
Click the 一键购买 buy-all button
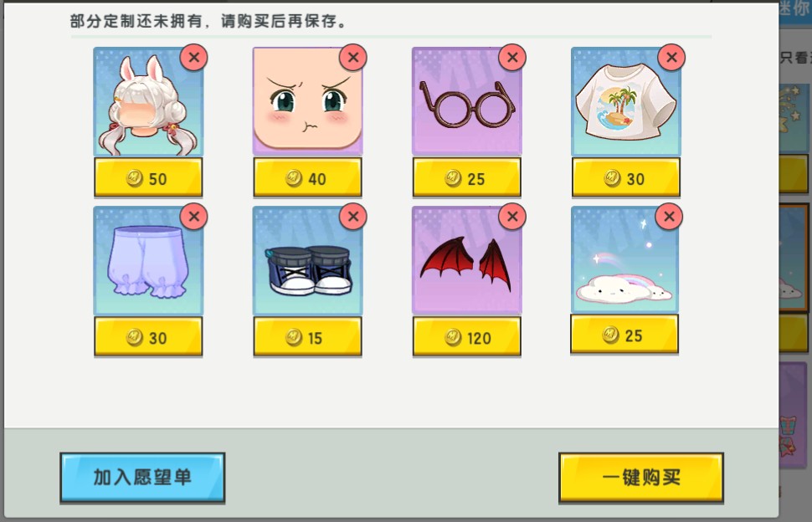tap(641, 478)
